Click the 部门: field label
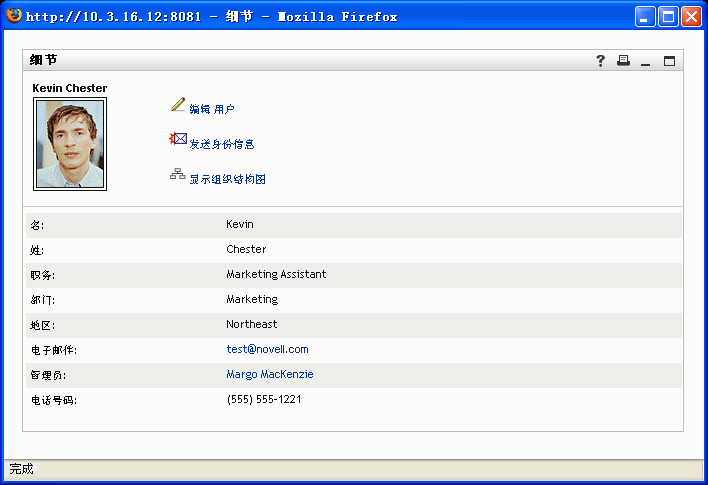The width and height of the screenshot is (708, 485). 43,300
